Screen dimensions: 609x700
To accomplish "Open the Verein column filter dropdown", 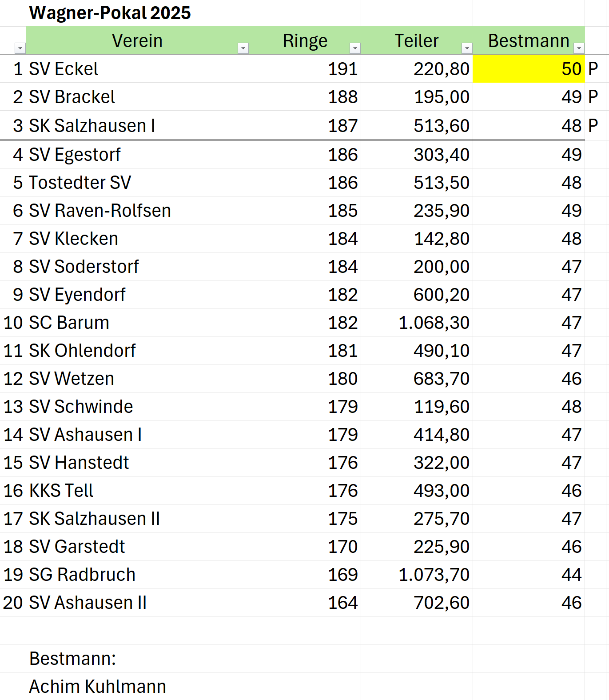I will (243, 48).
